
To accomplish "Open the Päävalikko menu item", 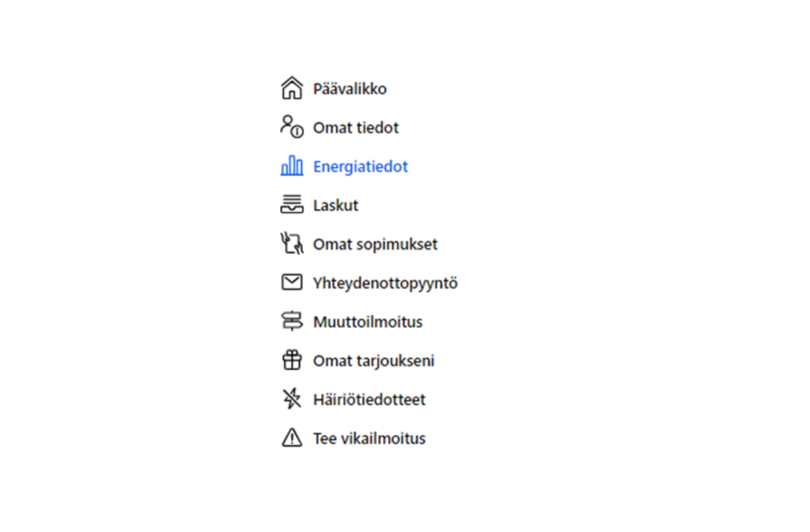I will [x=350, y=89].
